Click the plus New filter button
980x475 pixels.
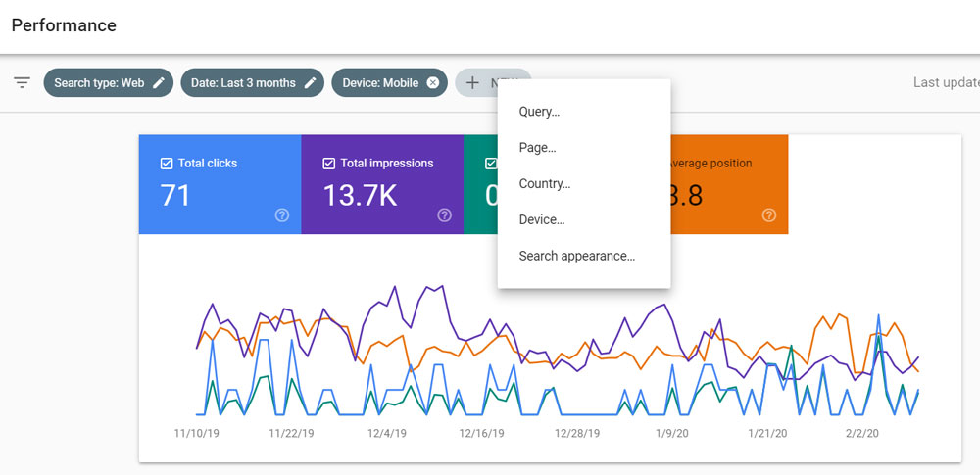click(476, 82)
